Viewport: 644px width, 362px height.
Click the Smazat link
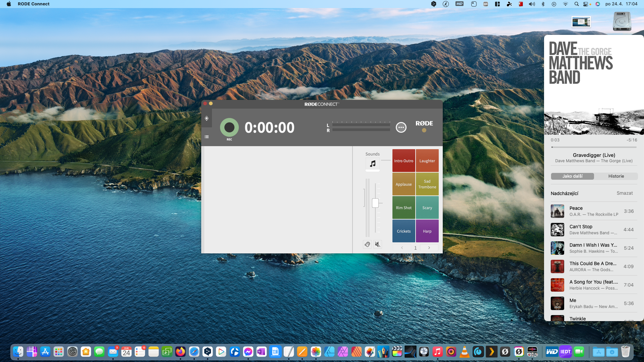click(x=625, y=193)
